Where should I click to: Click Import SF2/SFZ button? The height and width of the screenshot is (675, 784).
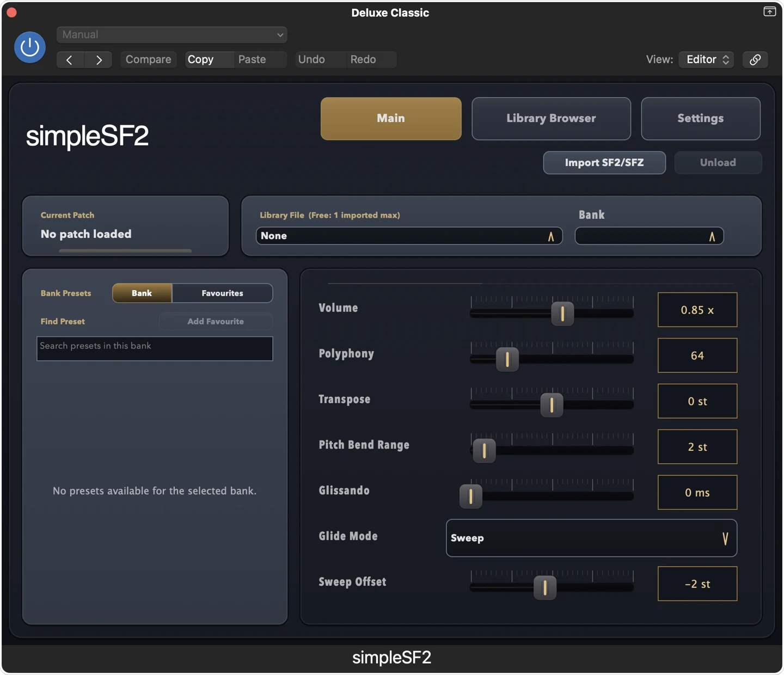pyautogui.click(x=604, y=163)
